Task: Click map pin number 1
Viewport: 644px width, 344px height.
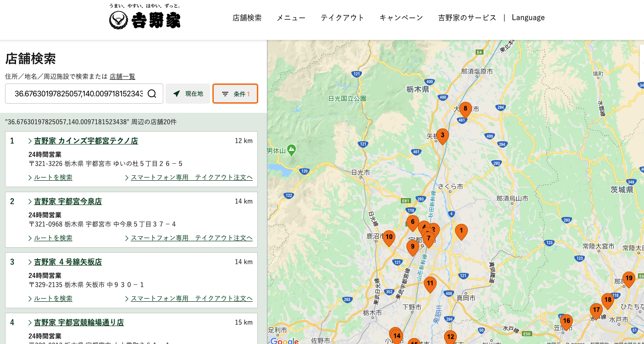Action: 461,231
